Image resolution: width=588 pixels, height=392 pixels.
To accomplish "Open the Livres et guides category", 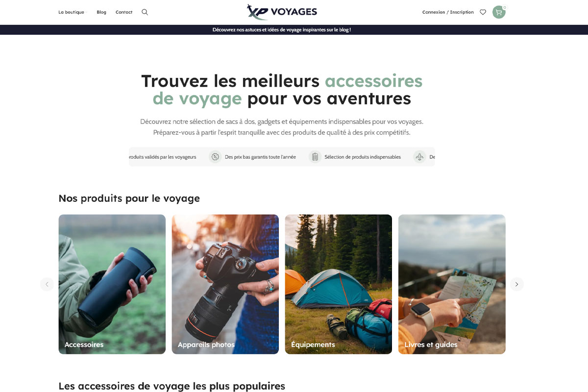I will click(452, 284).
